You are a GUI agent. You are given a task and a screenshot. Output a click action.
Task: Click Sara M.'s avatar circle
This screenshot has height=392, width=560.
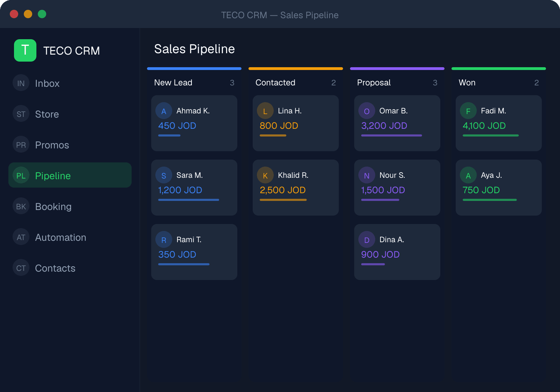[x=164, y=175]
